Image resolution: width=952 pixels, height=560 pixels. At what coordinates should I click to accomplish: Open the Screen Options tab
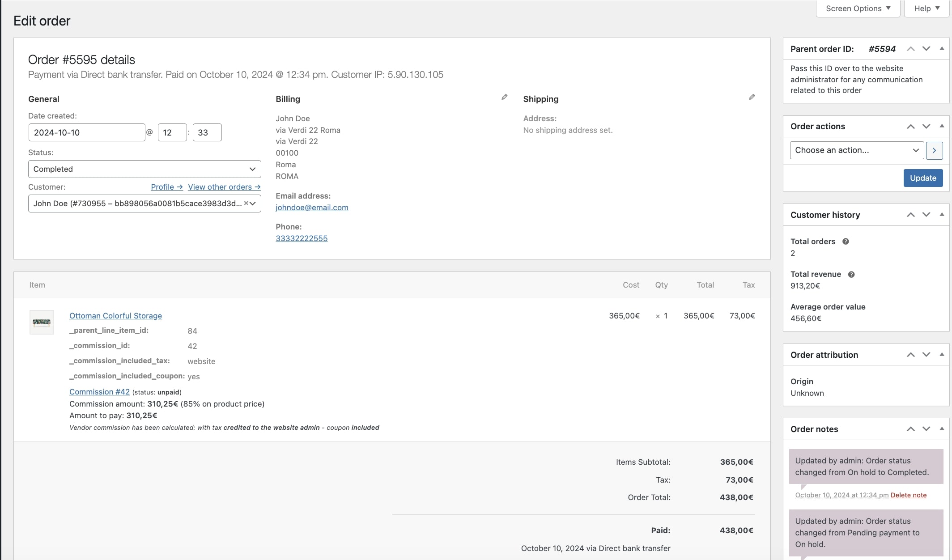coord(858,8)
